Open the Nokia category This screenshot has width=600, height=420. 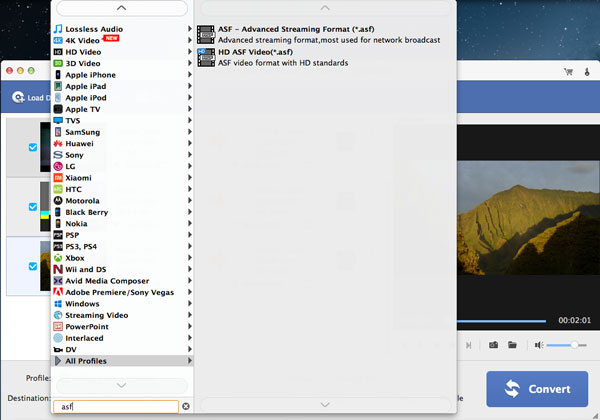pyautogui.click(x=122, y=223)
